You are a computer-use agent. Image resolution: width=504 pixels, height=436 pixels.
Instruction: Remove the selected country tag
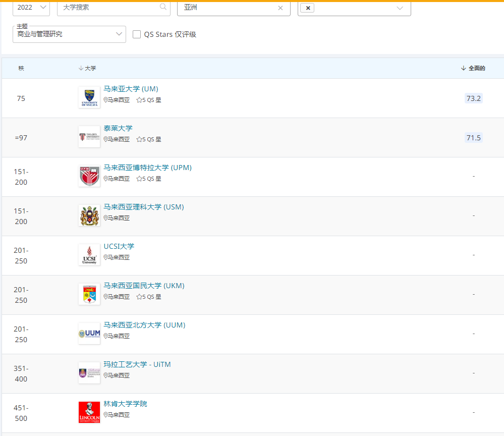pyautogui.click(x=308, y=8)
